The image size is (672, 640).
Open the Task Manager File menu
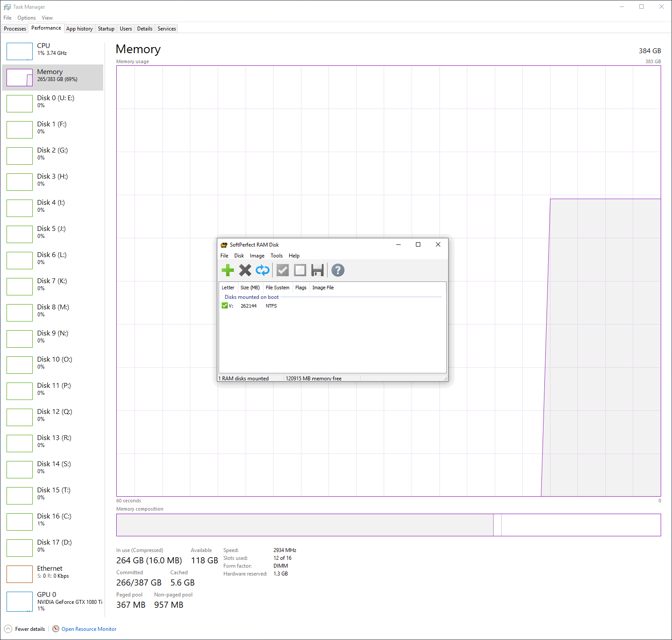[x=7, y=18]
